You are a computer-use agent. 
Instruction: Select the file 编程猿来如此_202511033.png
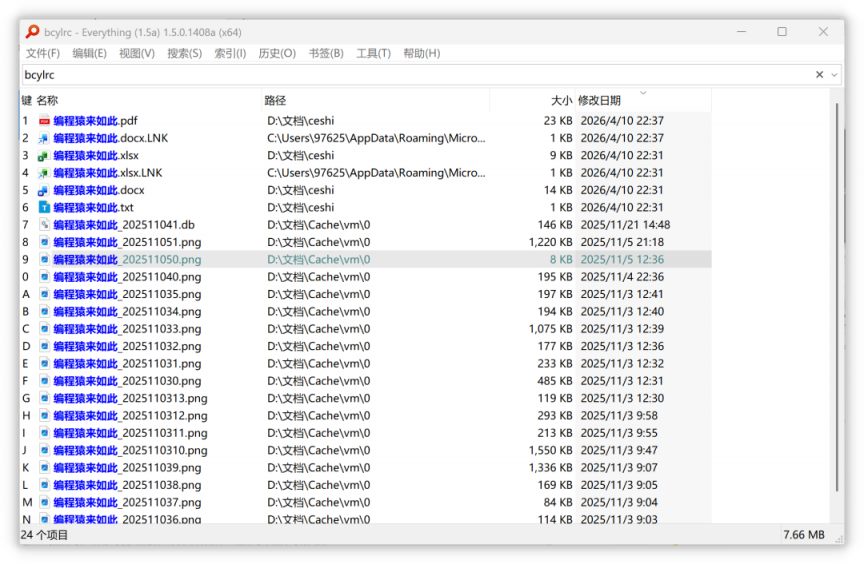click(x=126, y=329)
